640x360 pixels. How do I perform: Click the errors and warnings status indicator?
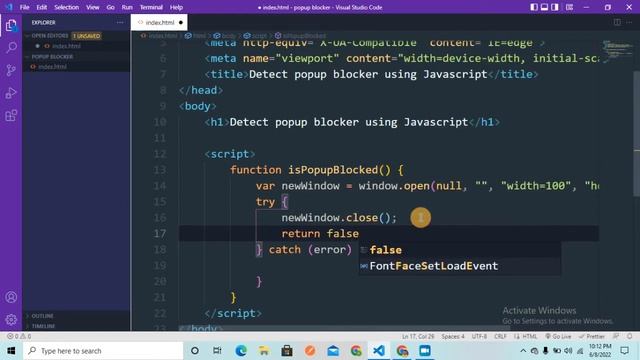tap(19, 336)
